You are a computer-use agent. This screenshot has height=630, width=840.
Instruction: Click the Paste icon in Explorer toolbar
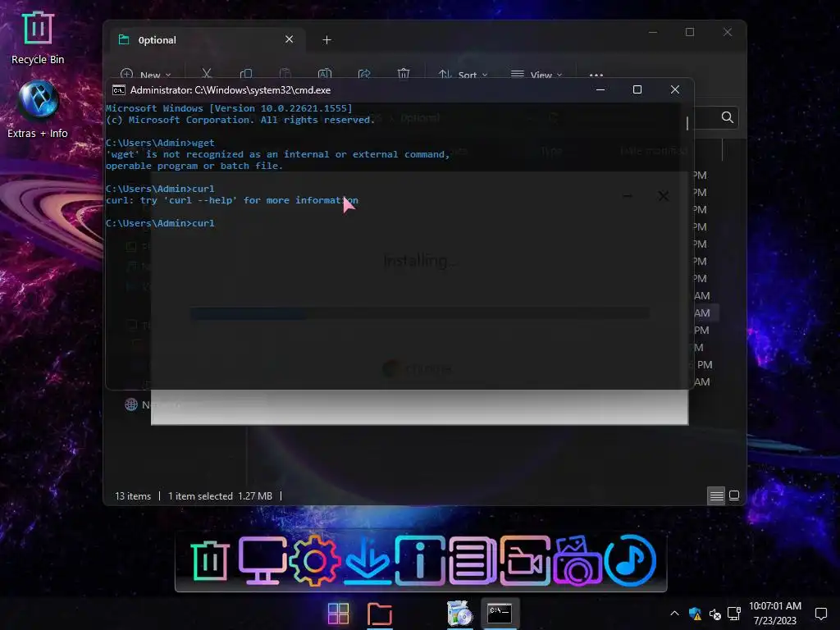(285, 74)
